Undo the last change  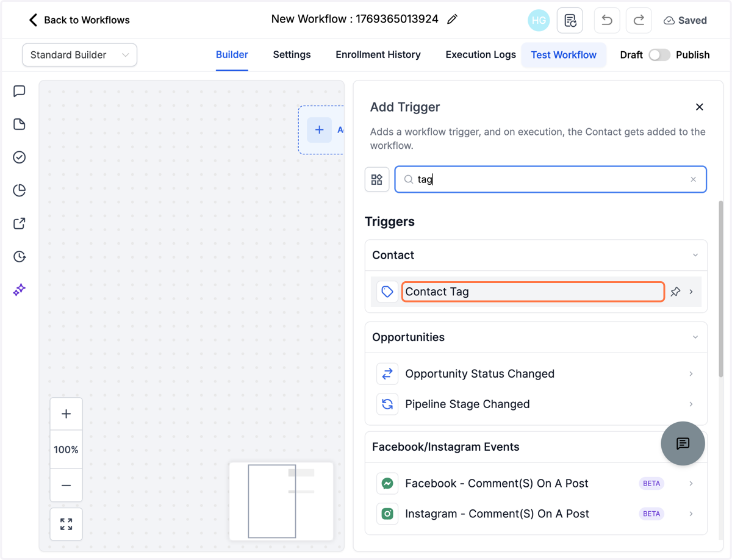coord(607,20)
